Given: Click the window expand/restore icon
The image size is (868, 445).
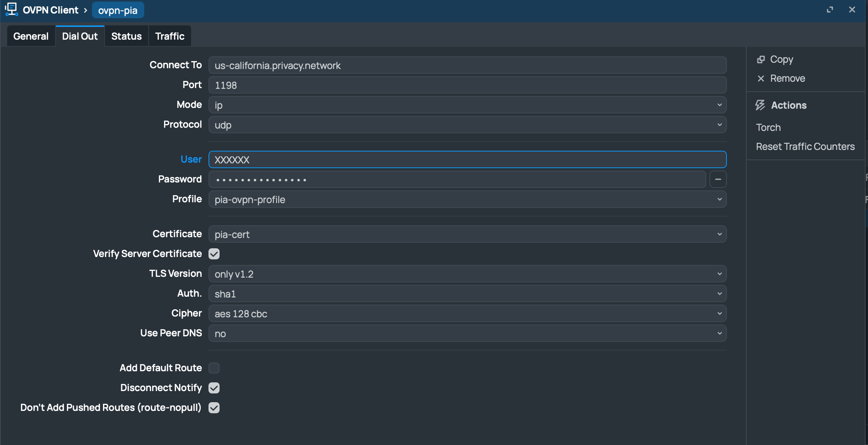Looking at the screenshot, I should [830, 10].
